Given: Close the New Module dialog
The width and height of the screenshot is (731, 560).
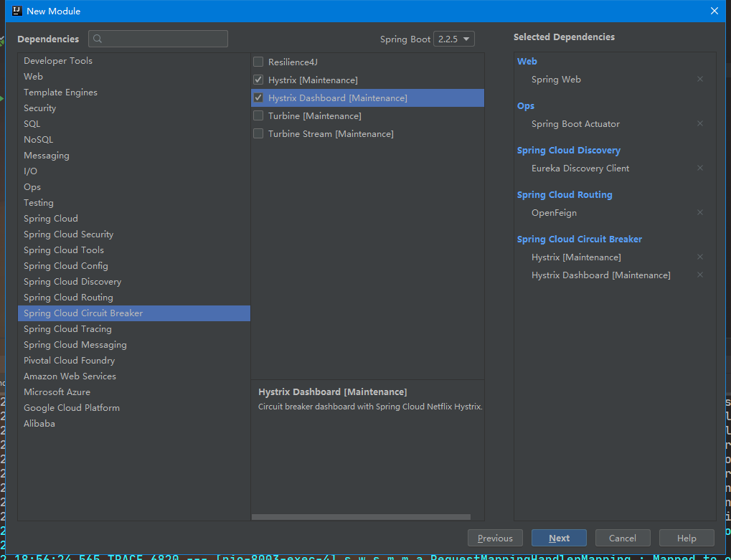Looking at the screenshot, I should pos(715,11).
